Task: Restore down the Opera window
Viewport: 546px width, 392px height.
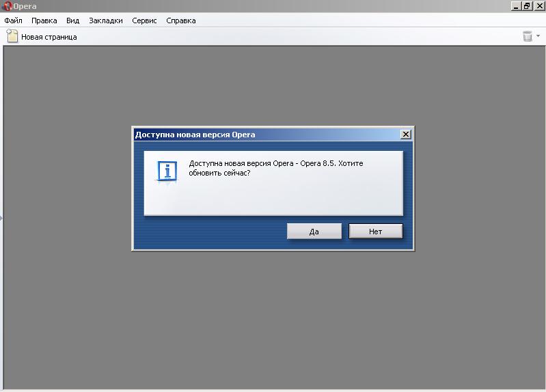Action: click(527, 6)
